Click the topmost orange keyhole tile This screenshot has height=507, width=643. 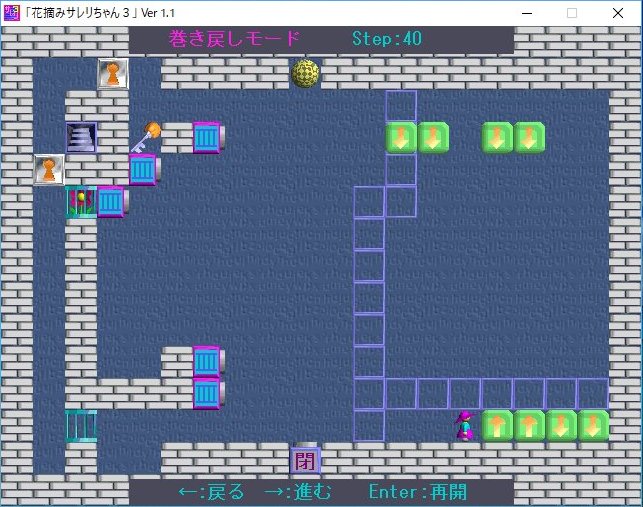[113, 73]
